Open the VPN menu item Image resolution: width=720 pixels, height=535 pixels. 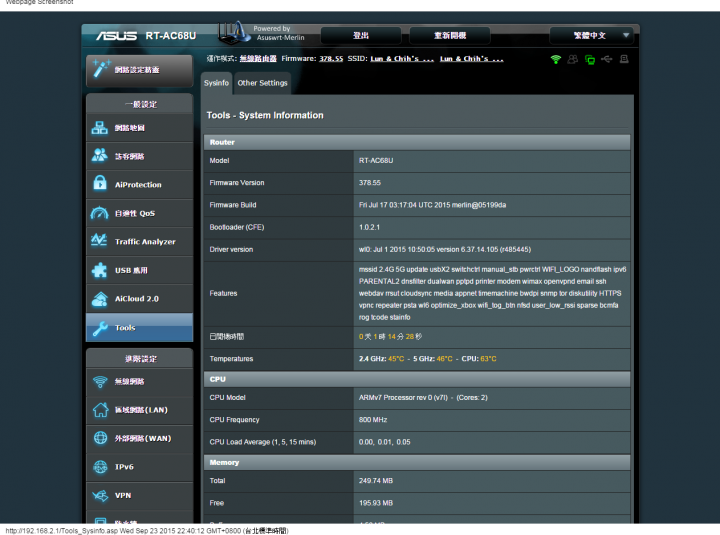(140, 495)
